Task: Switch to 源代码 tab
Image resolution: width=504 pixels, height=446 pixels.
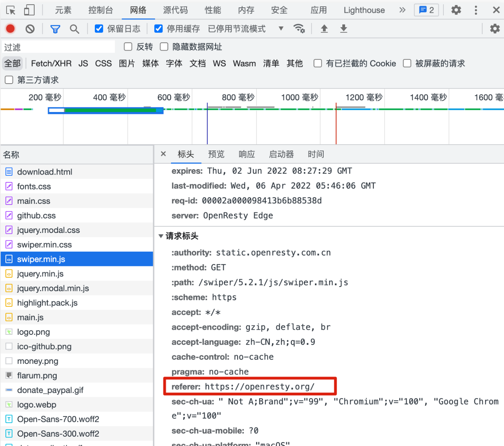Action: pyautogui.click(x=175, y=10)
